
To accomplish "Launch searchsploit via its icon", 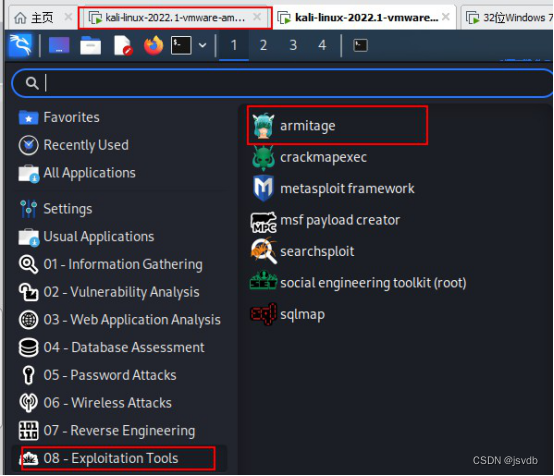I will pyautogui.click(x=263, y=251).
